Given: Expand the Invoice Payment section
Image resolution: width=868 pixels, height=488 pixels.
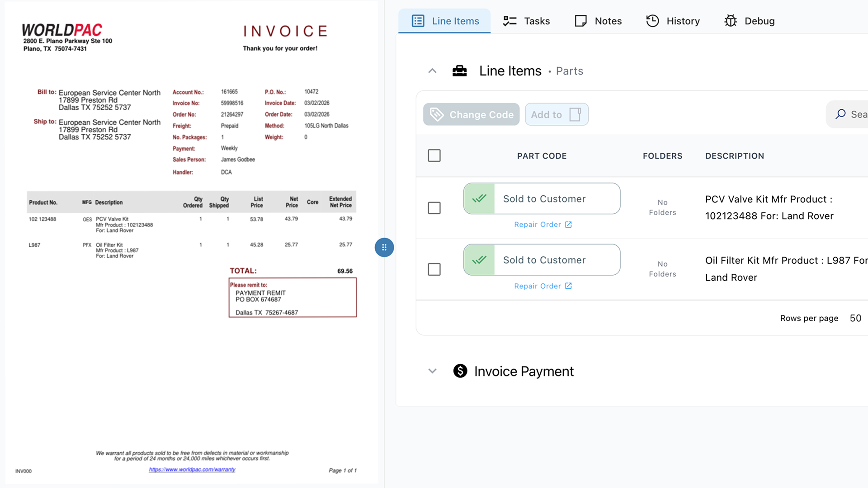Looking at the screenshot, I should (x=432, y=371).
